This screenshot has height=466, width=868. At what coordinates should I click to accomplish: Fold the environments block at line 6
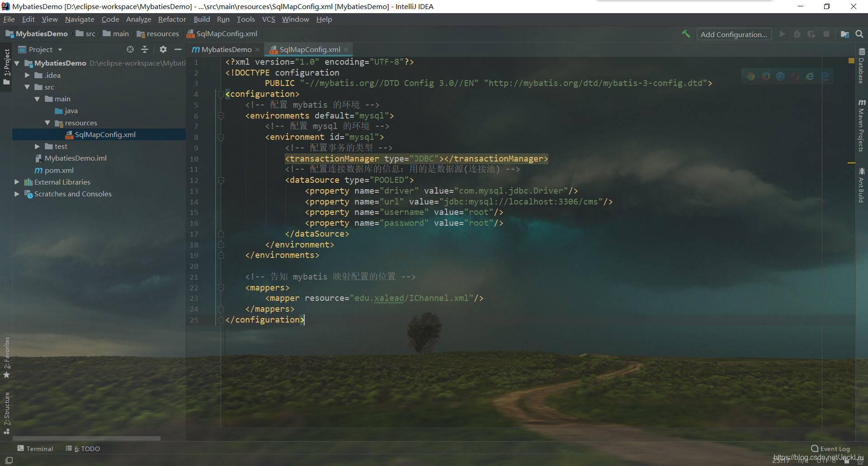pos(221,116)
